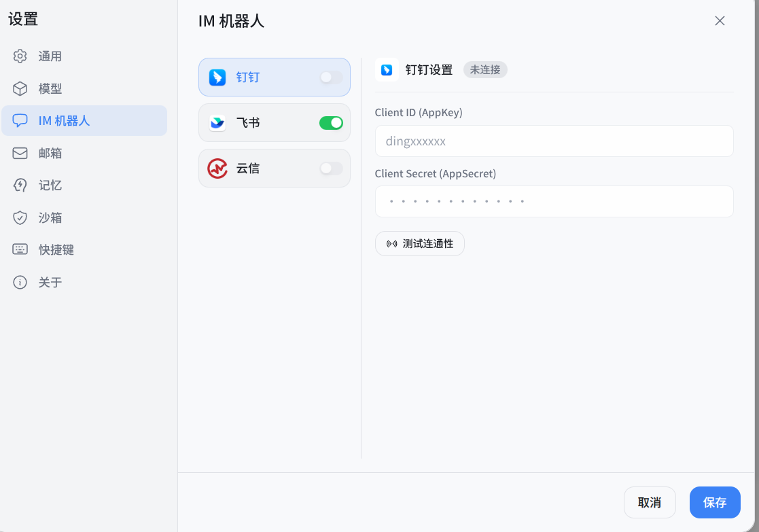Open 关于 page via info icon
Viewport: 759px width, 532px height.
coord(20,282)
